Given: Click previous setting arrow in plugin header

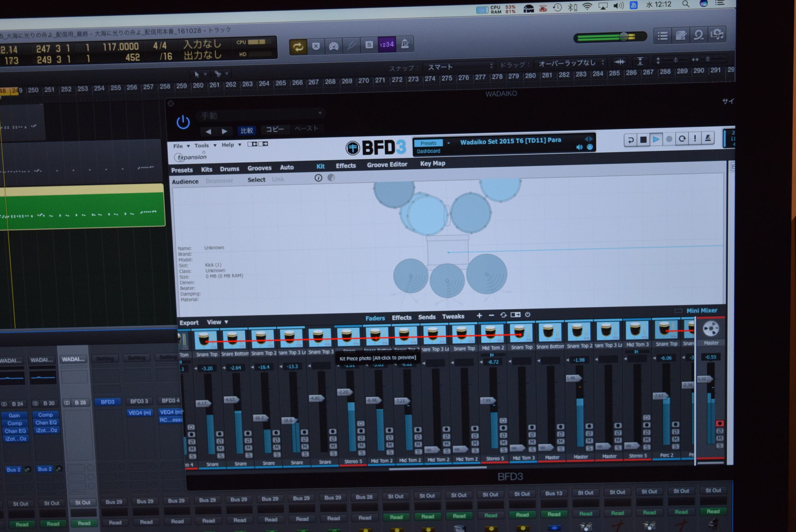Looking at the screenshot, I should click(x=208, y=131).
